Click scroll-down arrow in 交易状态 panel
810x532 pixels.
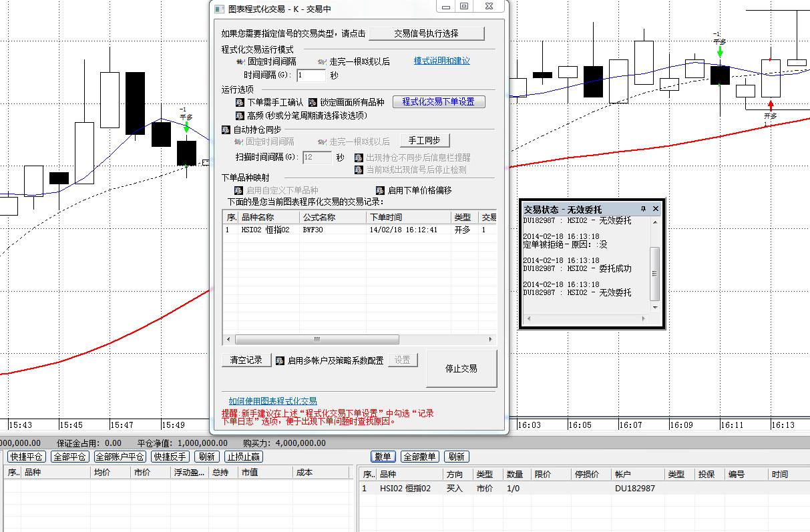(654, 307)
